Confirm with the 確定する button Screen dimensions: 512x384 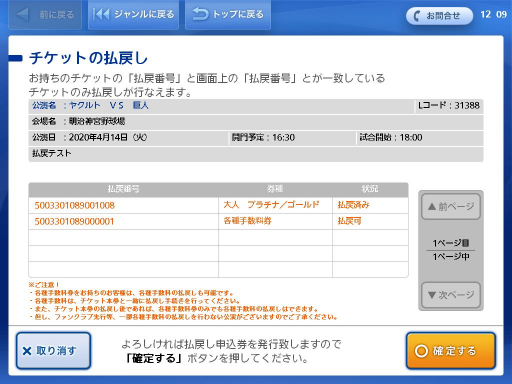(451, 351)
